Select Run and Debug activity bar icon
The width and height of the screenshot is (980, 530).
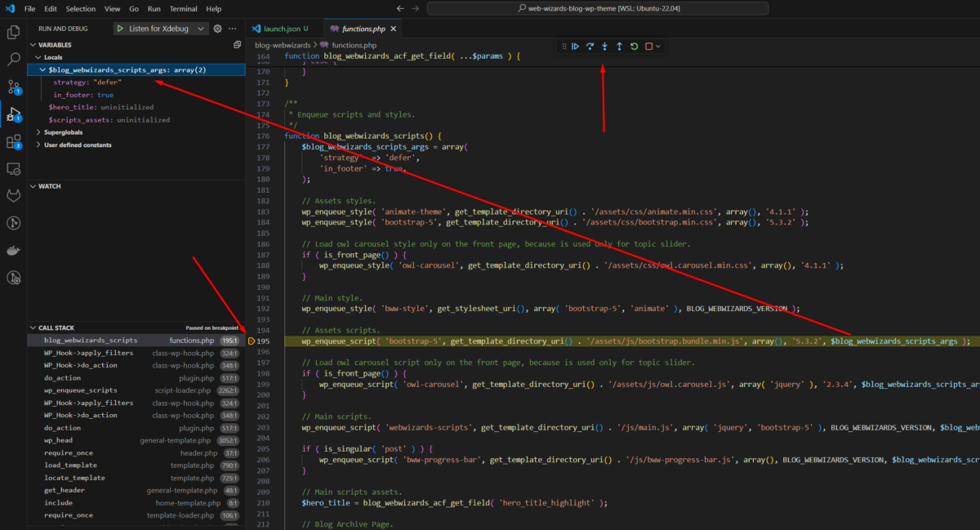tap(13, 114)
